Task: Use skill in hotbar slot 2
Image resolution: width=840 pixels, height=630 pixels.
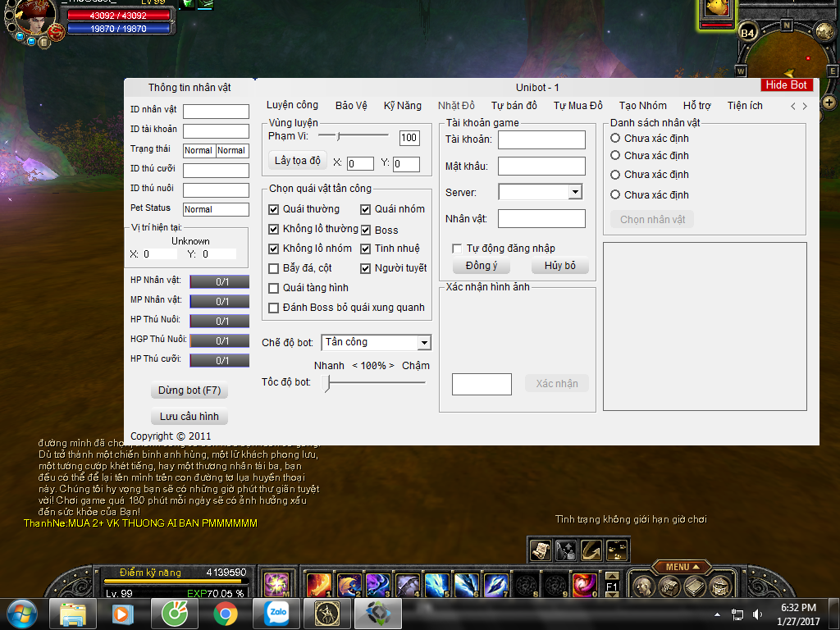Action: coord(348,584)
